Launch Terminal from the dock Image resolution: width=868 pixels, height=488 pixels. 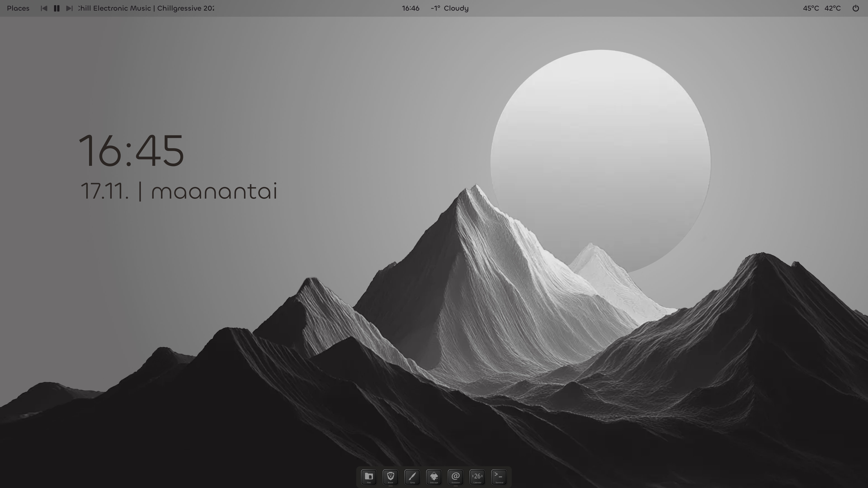(x=499, y=476)
